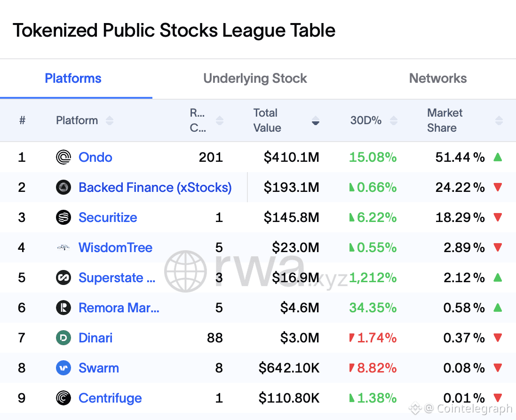
Task: Click the Securitize logo icon
Action: tap(64, 217)
